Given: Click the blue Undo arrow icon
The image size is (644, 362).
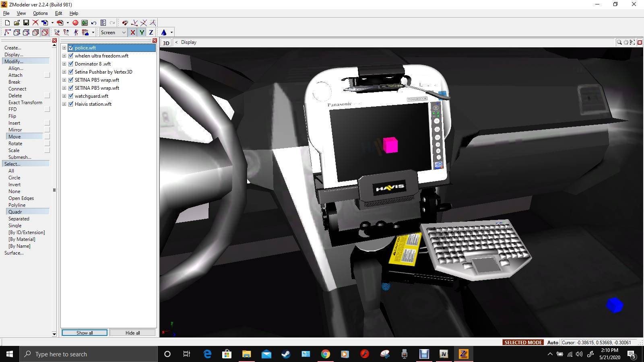Looking at the screenshot, I should click(94, 23).
